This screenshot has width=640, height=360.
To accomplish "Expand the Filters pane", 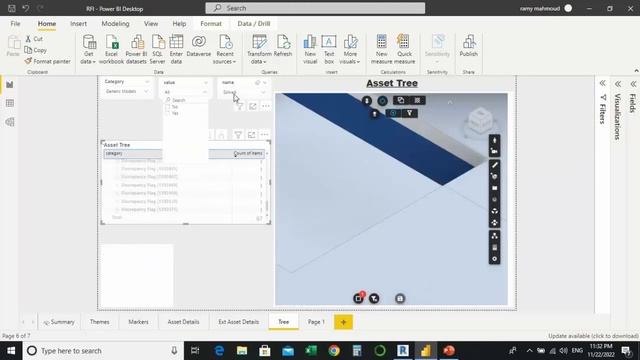I will click(x=602, y=83).
